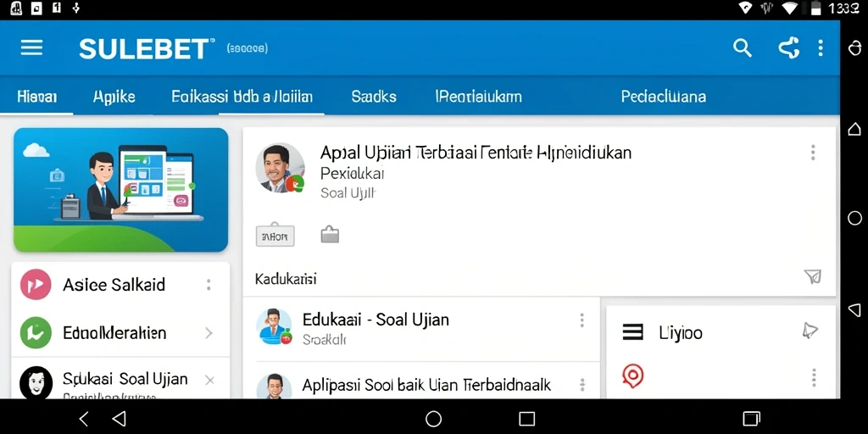Tap the main app listing avatar
Viewport: 868px width, 434px height.
pyautogui.click(x=280, y=168)
